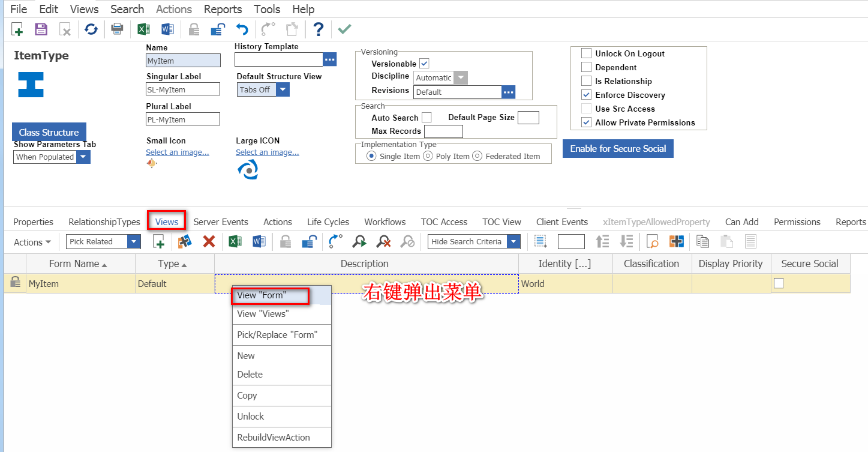Viewport: 868px width, 452px height.
Task: Click the Promote icon in Views toolbar
Action: pos(336,242)
